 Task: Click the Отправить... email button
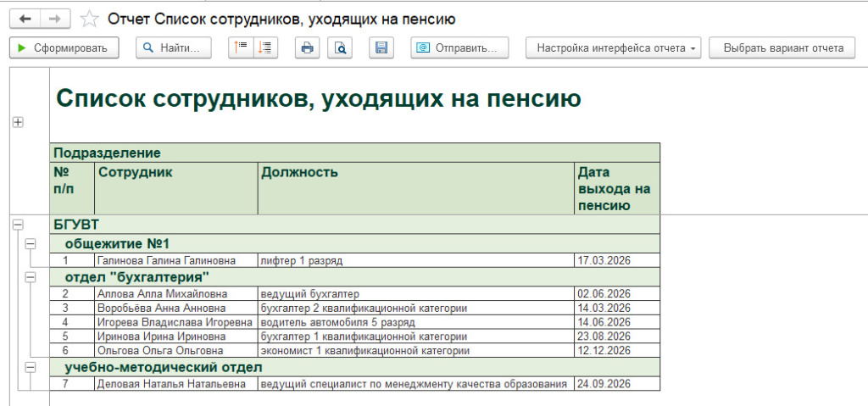pos(460,48)
